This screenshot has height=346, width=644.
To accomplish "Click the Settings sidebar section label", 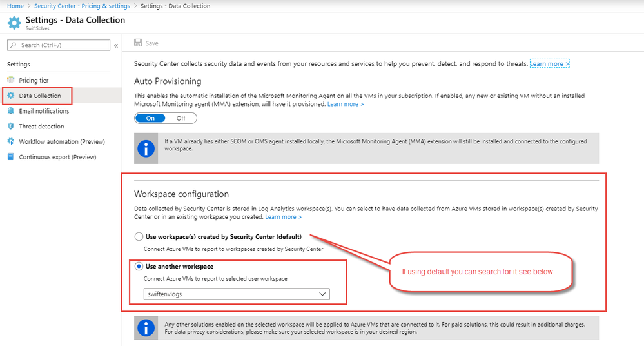I will click(x=19, y=64).
